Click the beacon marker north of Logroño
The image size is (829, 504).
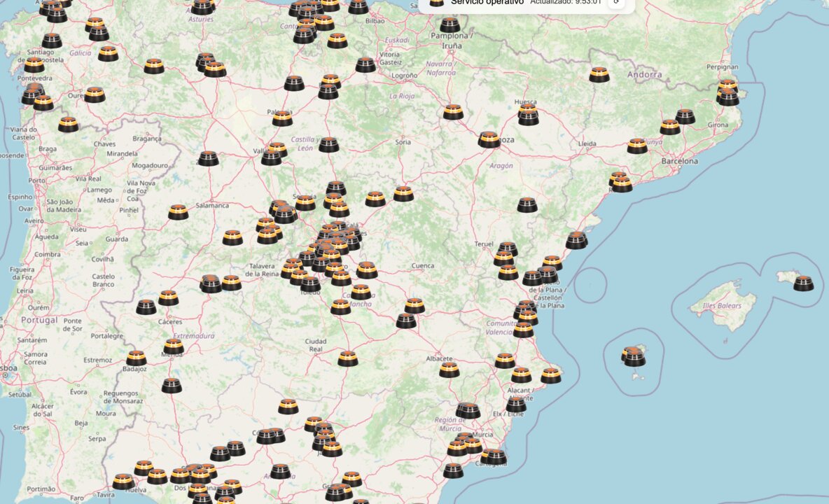click(x=365, y=64)
